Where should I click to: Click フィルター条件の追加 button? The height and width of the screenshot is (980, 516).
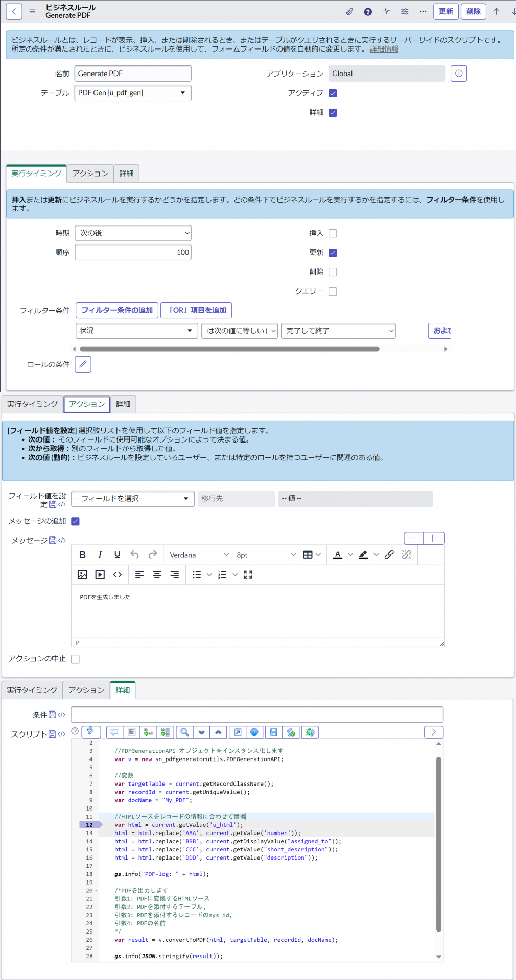coord(117,310)
